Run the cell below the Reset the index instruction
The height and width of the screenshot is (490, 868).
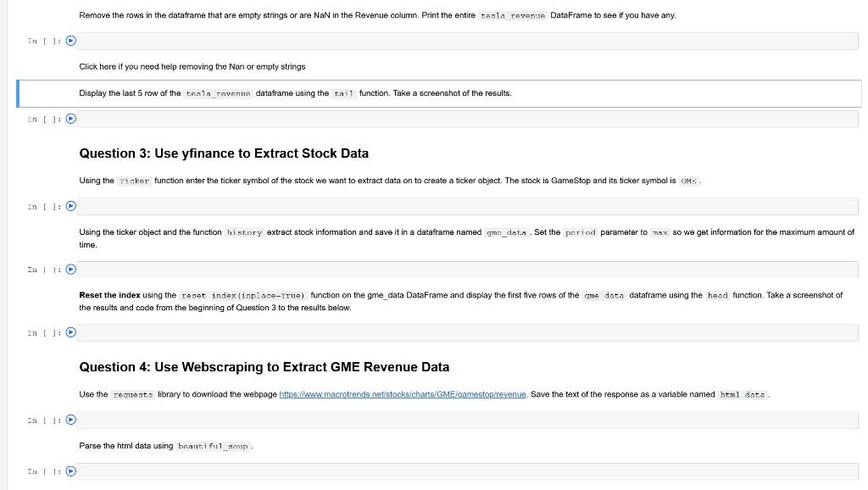point(71,332)
